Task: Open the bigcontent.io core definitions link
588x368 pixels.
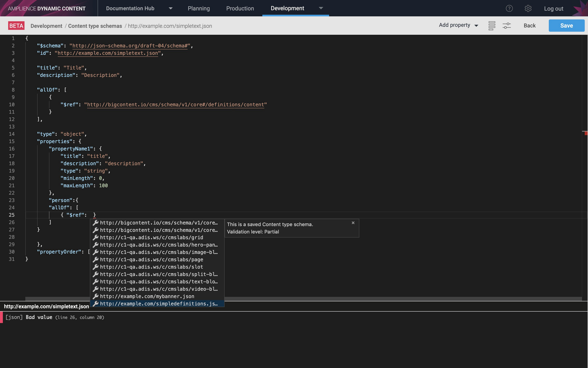Action: coord(175,105)
